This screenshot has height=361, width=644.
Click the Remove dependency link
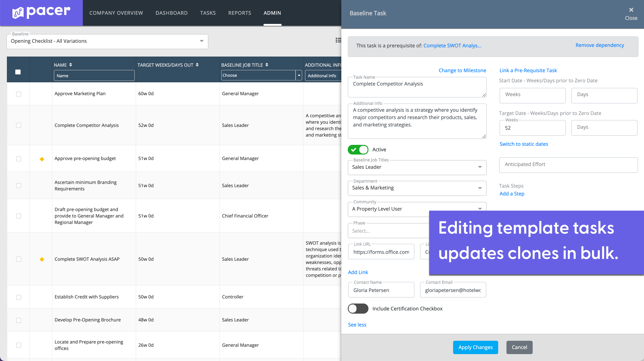pos(600,45)
